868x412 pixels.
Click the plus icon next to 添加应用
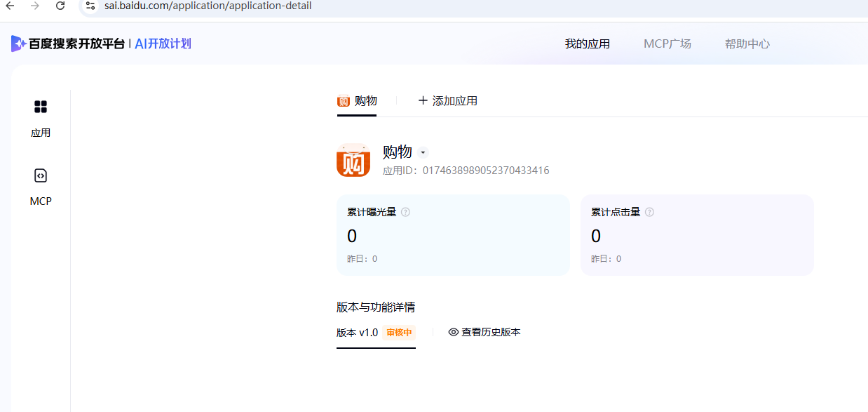click(x=423, y=100)
